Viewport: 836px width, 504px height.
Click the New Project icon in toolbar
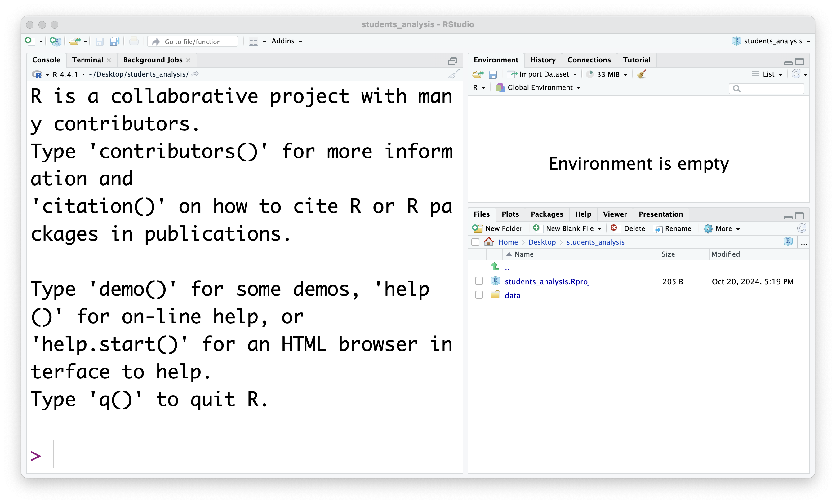[55, 41]
